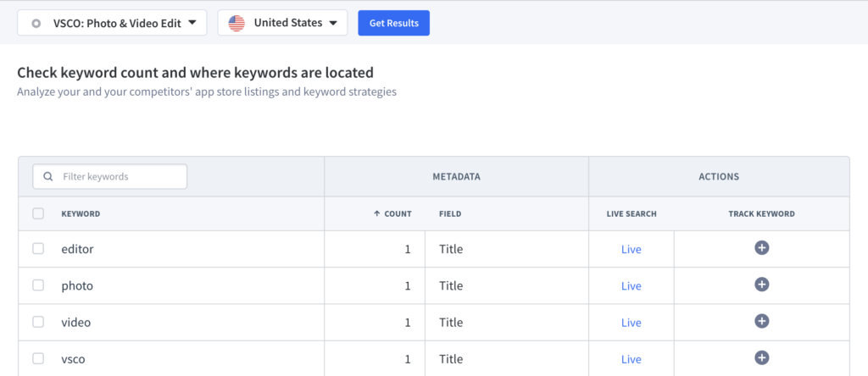The height and width of the screenshot is (376, 868).
Task: Click the TRACK KEYWORD column header
Action: click(762, 214)
